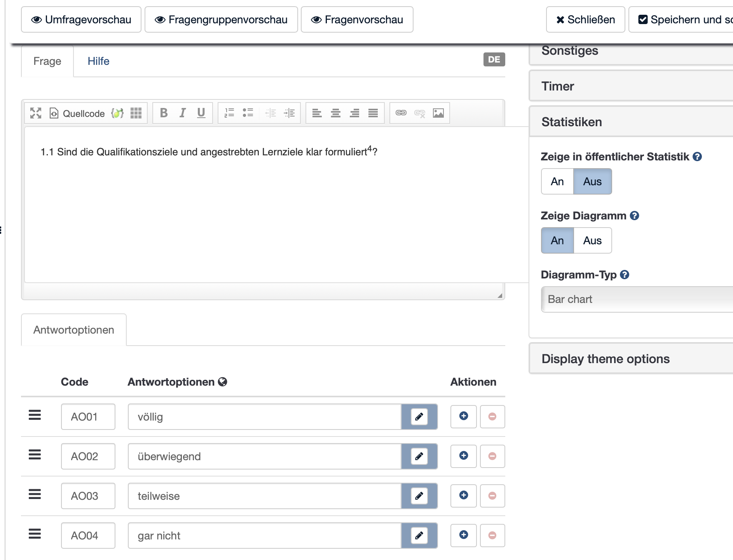Set public statistics to 'An'
The height and width of the screenshot is (560, 733).
tap(557, 181)
